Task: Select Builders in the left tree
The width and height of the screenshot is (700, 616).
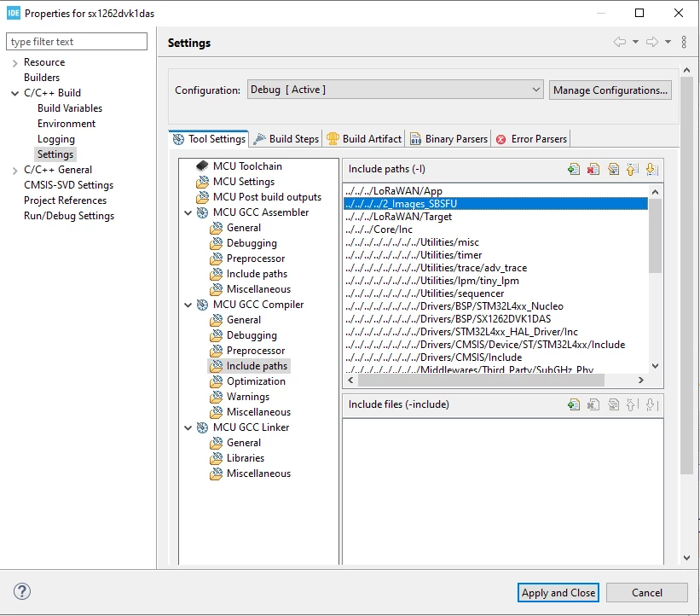Action: pyautogui.click(x=42, y=78)
